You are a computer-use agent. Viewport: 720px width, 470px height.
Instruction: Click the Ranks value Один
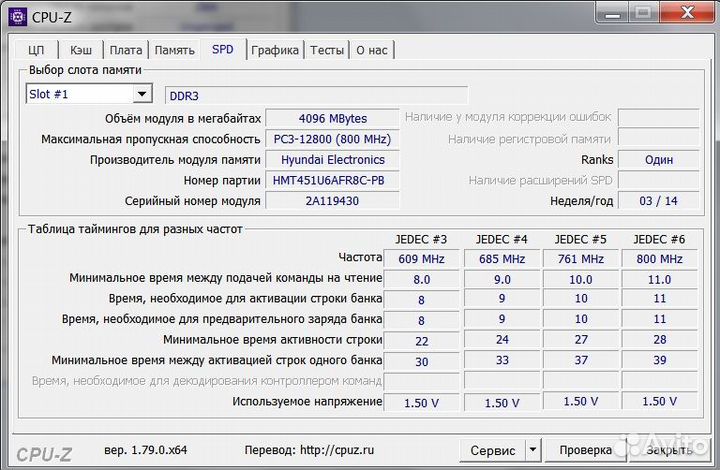tap(659, 160)
